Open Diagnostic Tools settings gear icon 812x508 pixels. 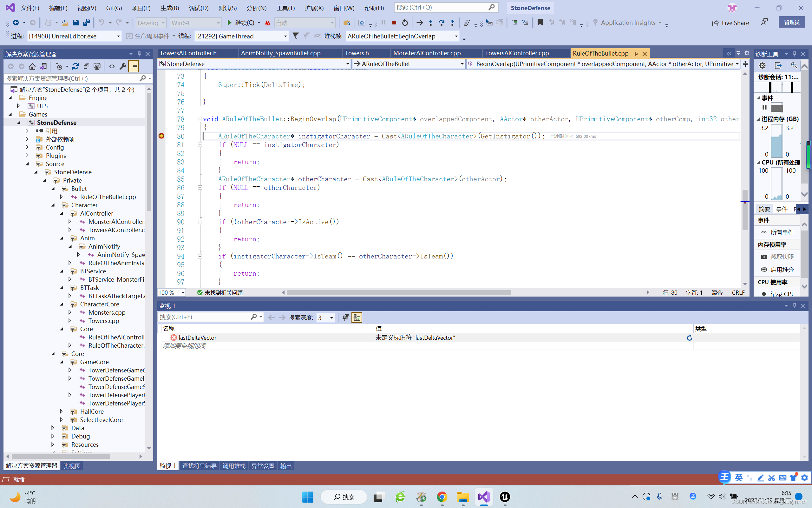click(x=762, y=66)
